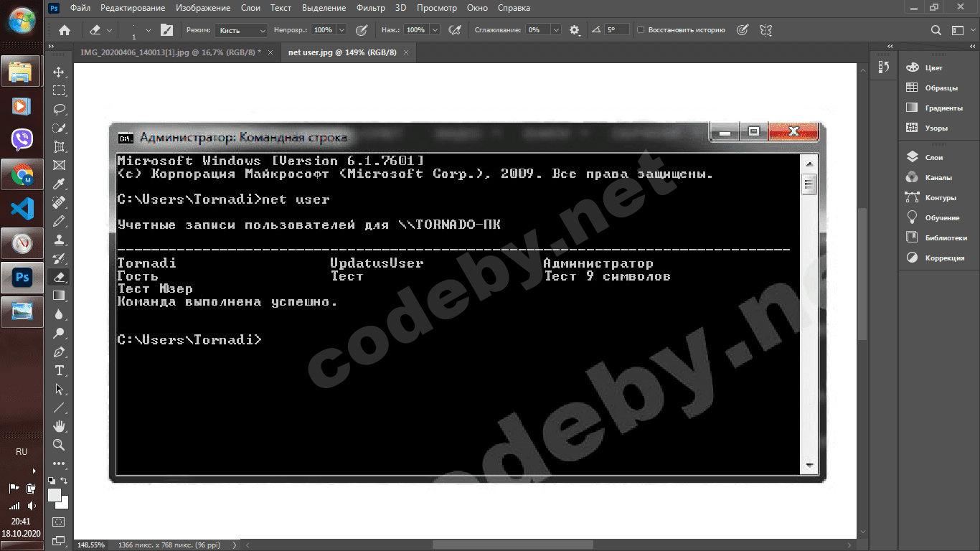Open smoothing settings gear icon
This screenshot has height=551, width=980.
[x=574, y=30]
